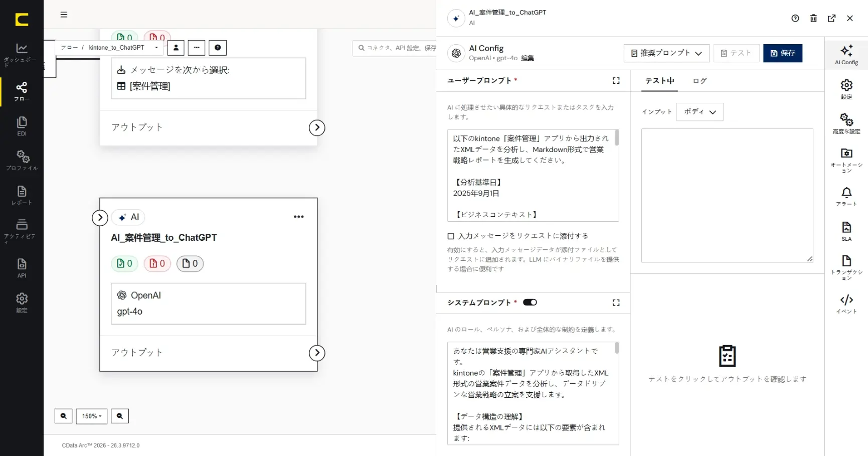This screenshot has height=456, width=868.
Task: Click the system prompt scrollbar
Action: (x=617, y=348)
